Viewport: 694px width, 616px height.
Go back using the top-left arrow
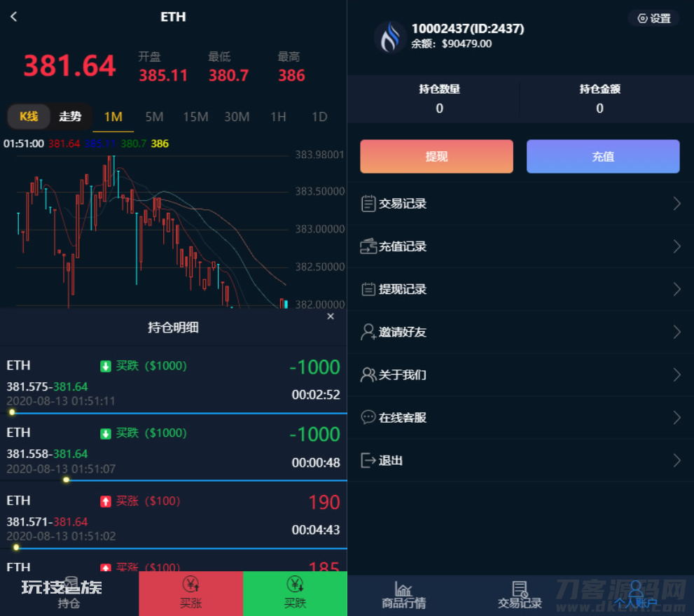(x=14, y=17)
